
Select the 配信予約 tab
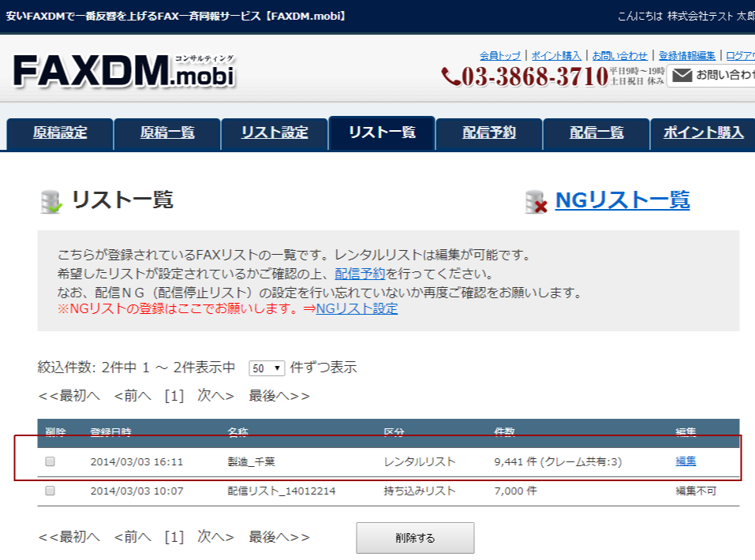click(489, 133)
